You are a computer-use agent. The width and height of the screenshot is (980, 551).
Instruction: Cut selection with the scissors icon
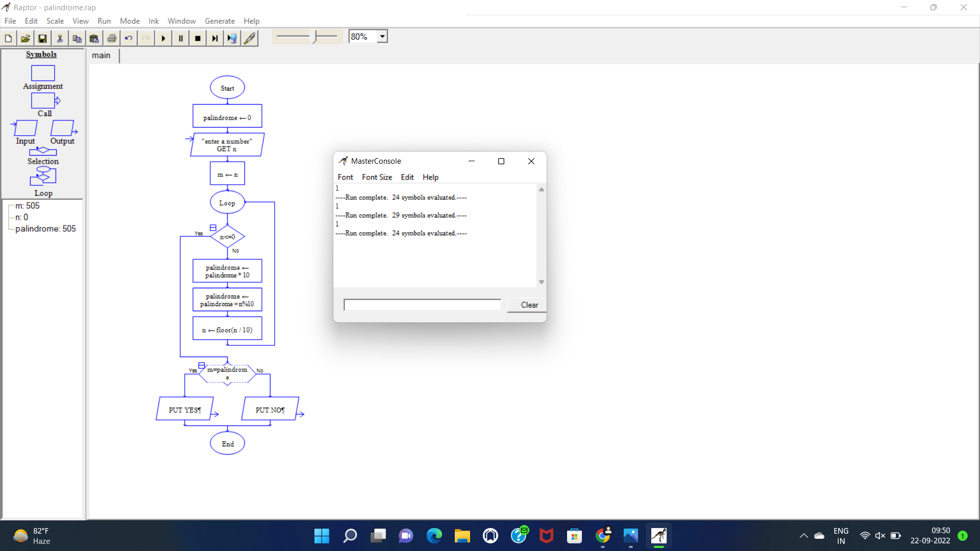pos(60,38)
